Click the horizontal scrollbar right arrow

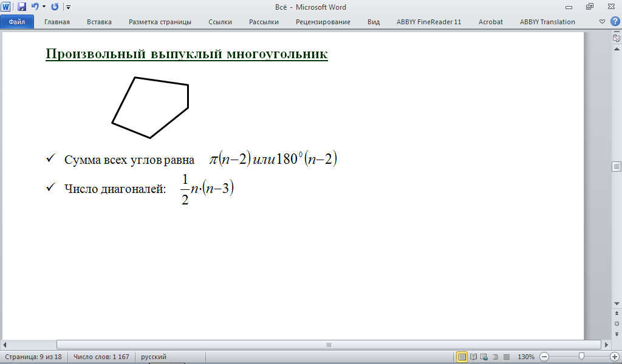606,345
